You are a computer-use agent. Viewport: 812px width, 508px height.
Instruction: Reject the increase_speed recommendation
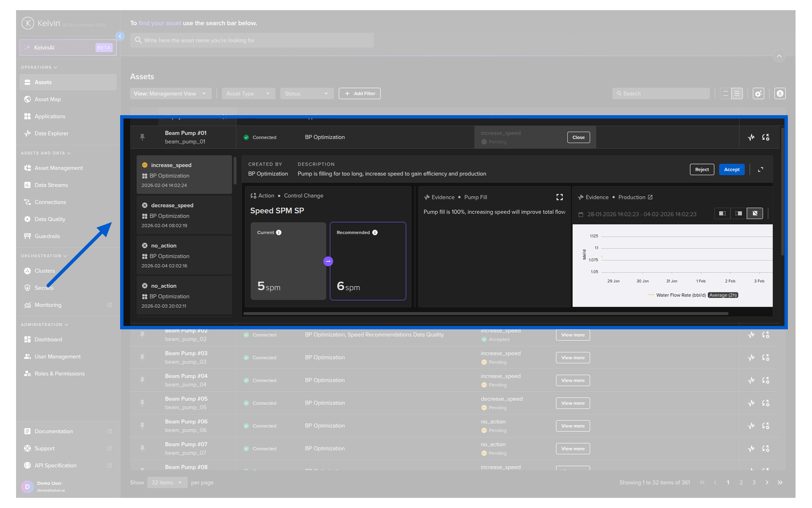coord(702,169)
